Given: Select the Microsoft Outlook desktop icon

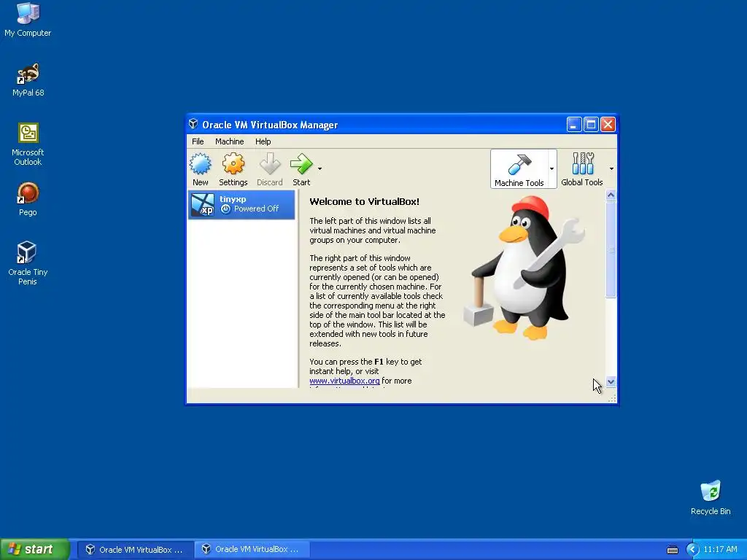Looking at the screenshot, I should tap(28, 144).
